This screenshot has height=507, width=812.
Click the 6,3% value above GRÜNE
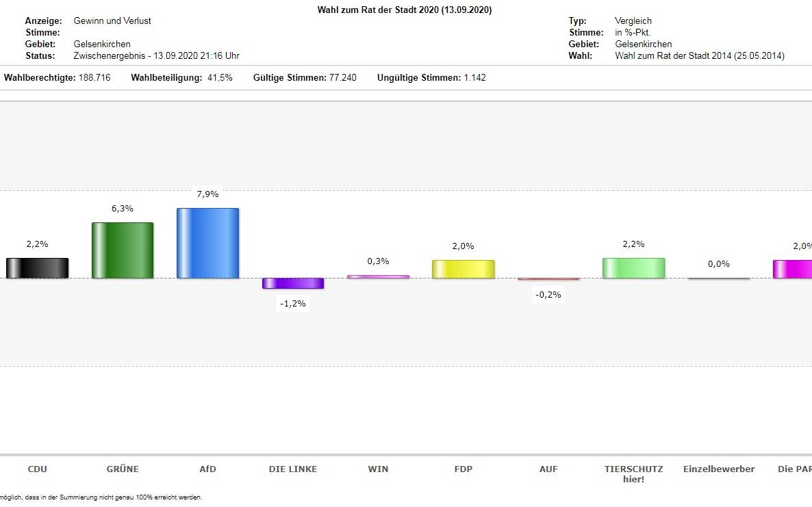(123, 209)
